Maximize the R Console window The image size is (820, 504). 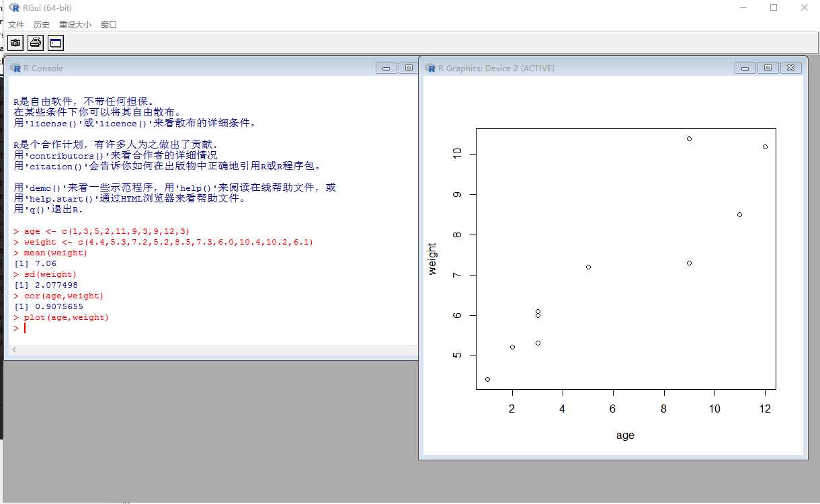pos(408,68)
